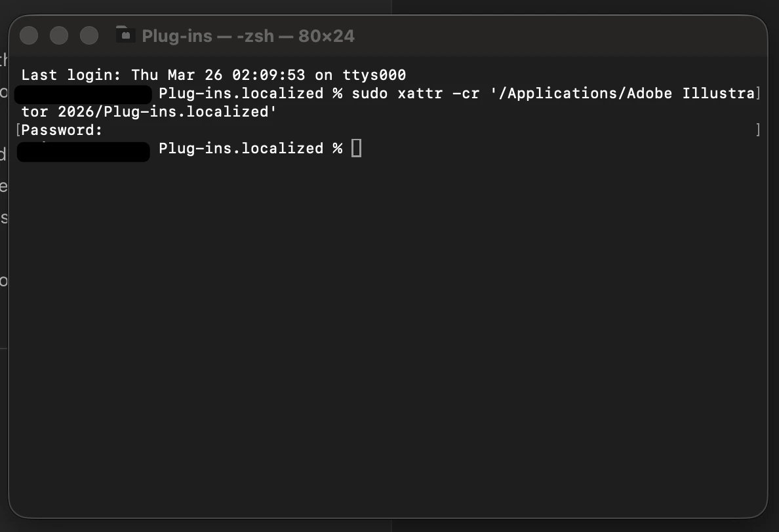The width and height of the screenshot is (779, 532).
Task: Minimize the Terminal window using middle circle
Action: [x=59, y=35]
